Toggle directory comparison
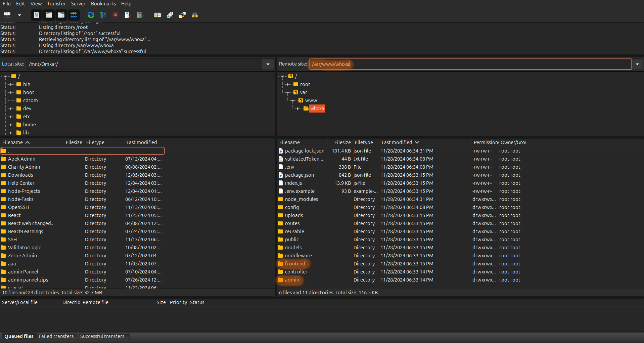Viewport: 644px width, 343px height. [170, 15]
